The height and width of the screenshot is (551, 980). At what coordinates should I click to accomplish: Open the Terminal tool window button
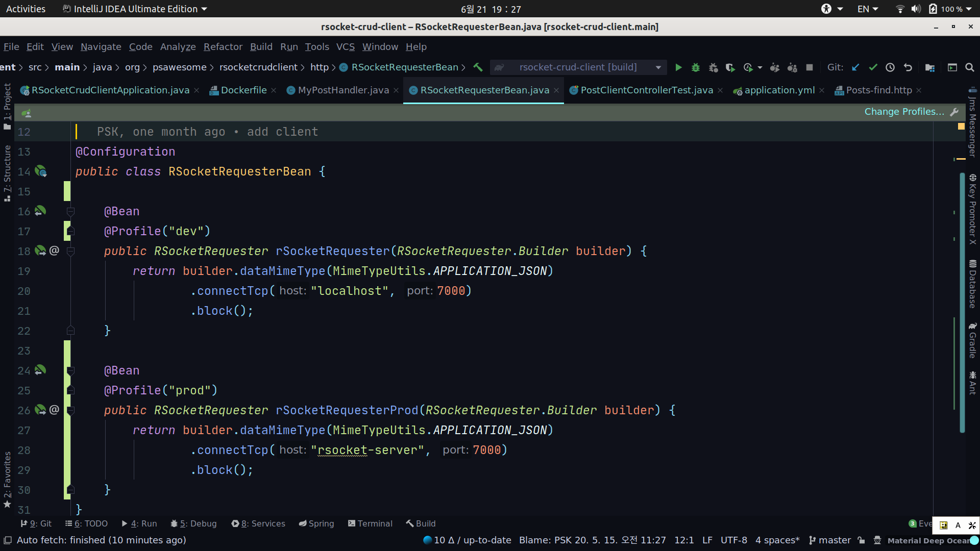pyautogui.click(x=370, y=523)
